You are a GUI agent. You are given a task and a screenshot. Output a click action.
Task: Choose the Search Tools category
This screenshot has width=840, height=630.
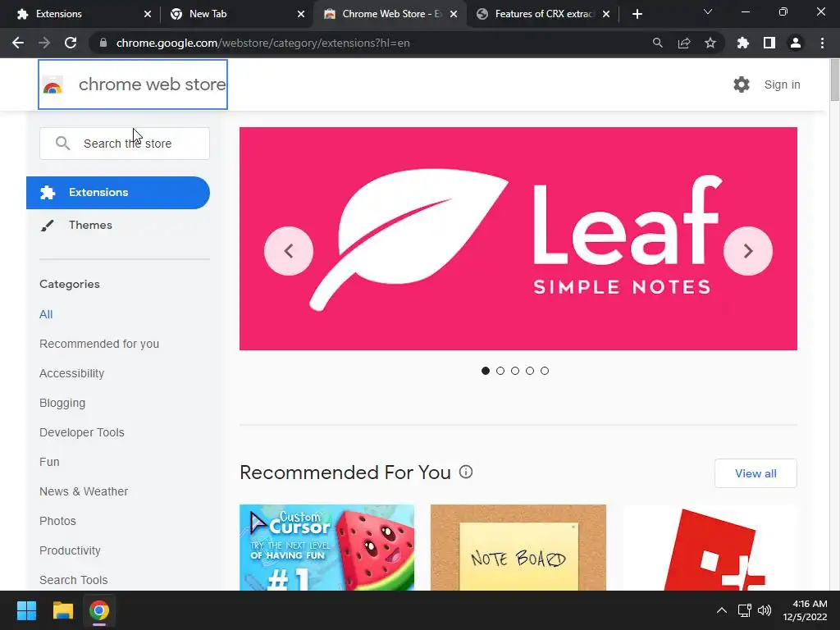tap(73, 580)
